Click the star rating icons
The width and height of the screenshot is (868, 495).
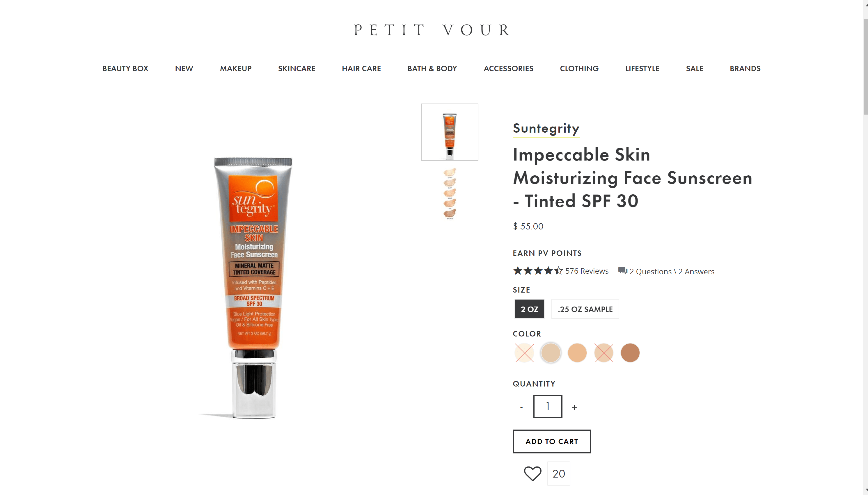tap(538, 270)
